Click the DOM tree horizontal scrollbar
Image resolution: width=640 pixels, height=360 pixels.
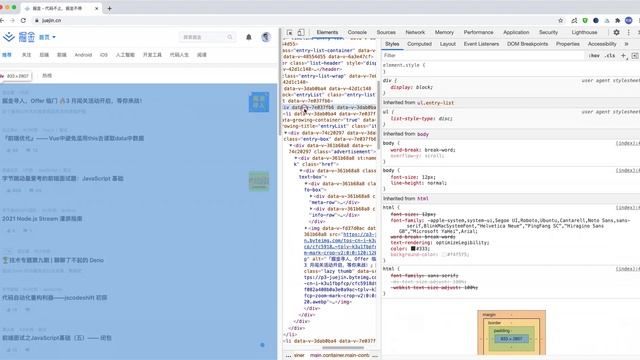point(343,348)
